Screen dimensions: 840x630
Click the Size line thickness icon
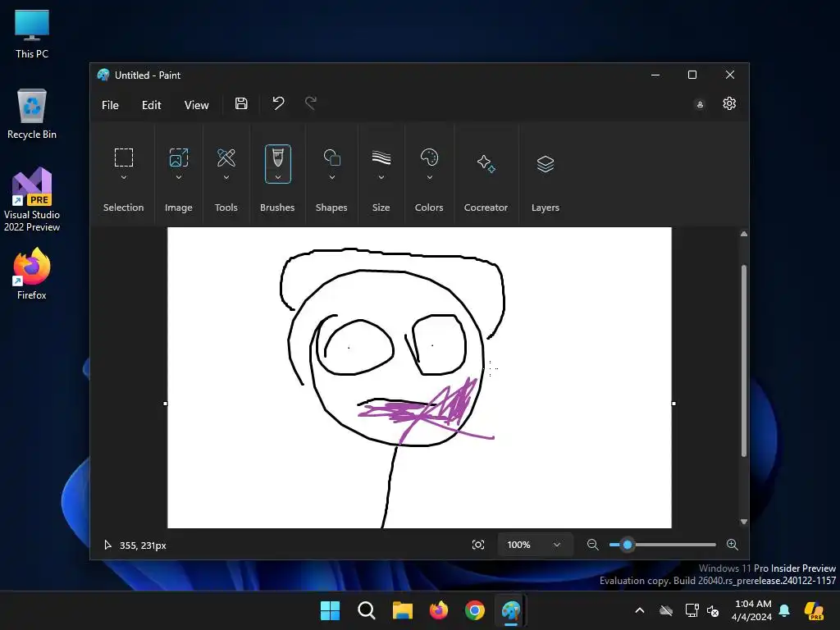(x=381, y=157)
